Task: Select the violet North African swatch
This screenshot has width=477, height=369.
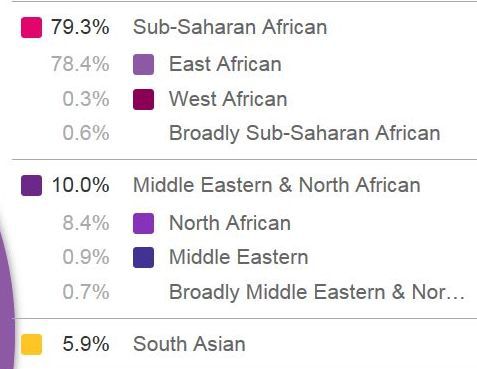Action: pos(143,223)
